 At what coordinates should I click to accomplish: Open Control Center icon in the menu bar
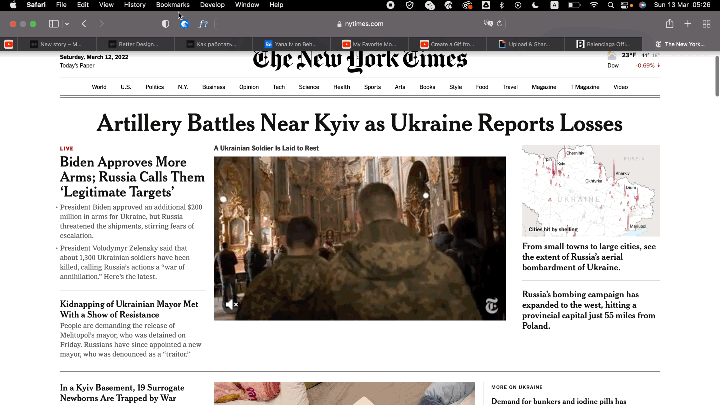click(x=626, y=5)
